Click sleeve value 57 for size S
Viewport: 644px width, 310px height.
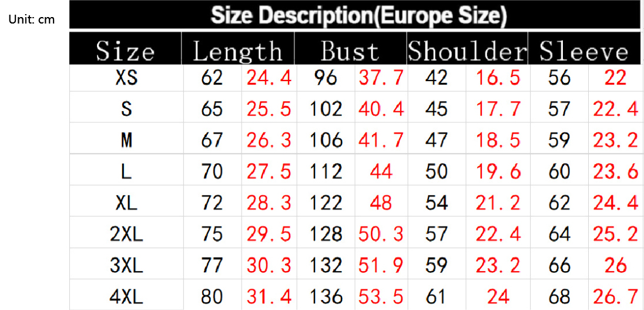pos(559,109)
